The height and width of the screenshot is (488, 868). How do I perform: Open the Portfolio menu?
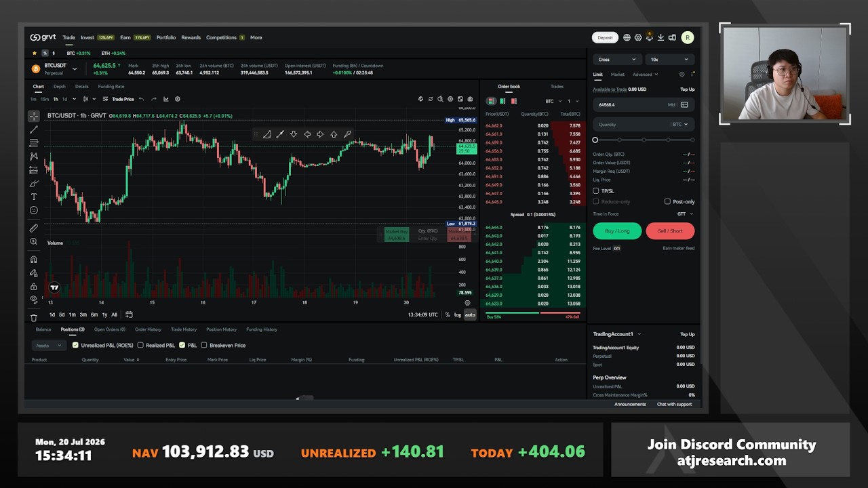166,38
